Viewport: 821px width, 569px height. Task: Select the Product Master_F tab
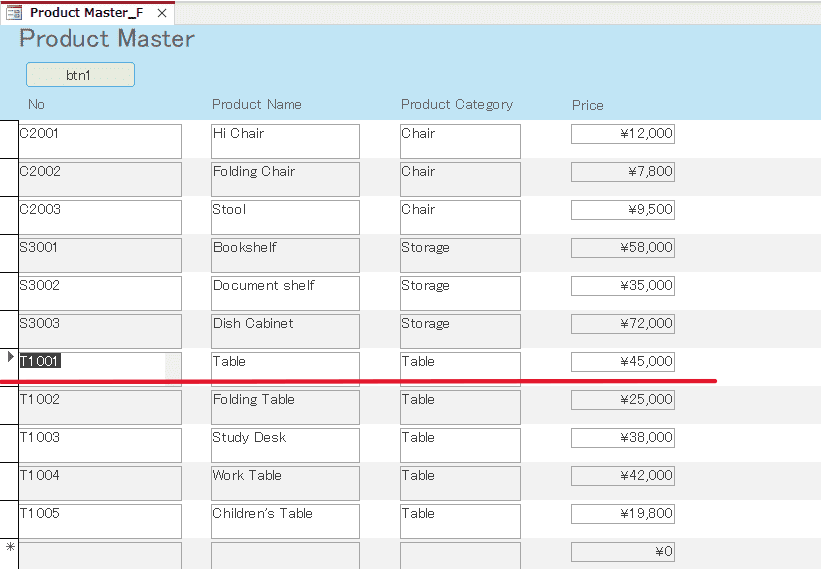pyautogui.click(x=87, y=13)
